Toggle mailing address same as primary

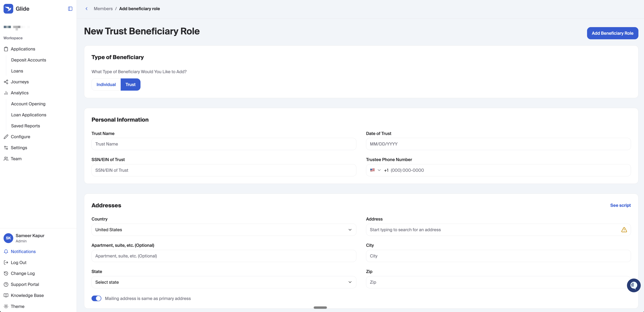point(96,298)
